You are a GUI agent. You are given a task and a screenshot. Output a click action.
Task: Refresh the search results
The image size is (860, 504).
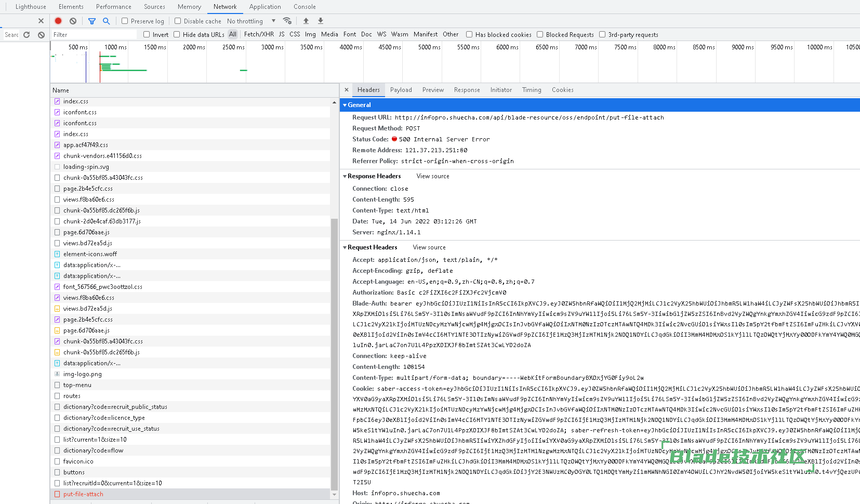pos(27,35)
